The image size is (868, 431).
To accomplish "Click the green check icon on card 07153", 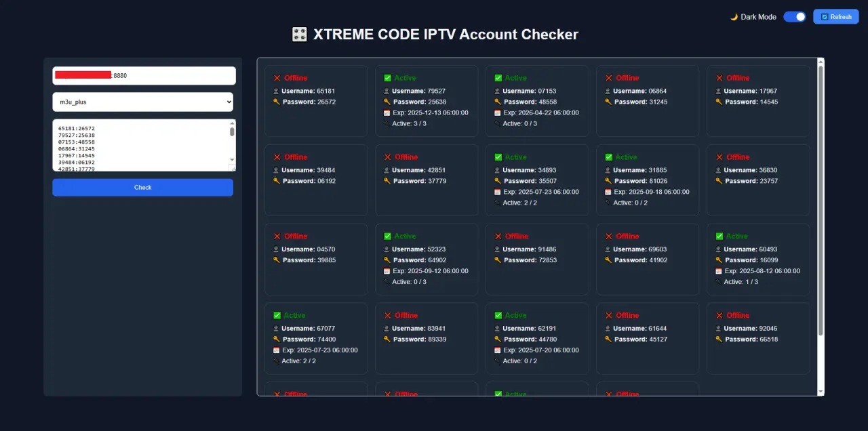I will 498,78.
